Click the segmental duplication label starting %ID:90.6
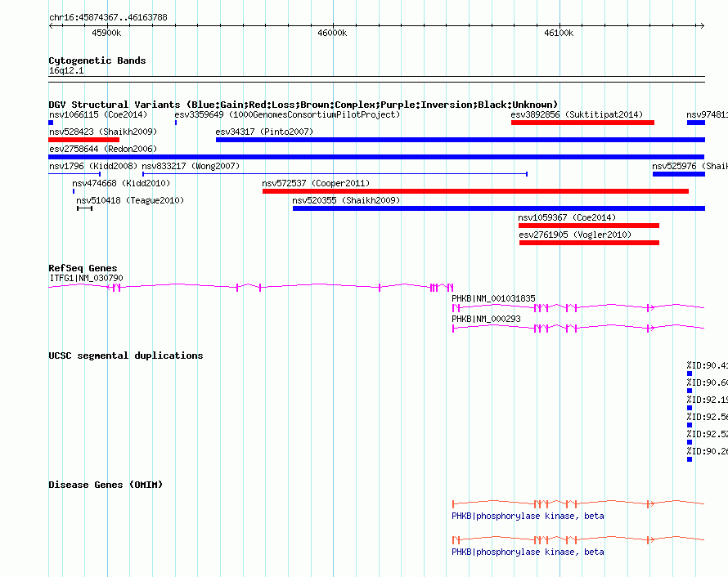Screen dimensions: 728x577 (x=707, y=382)
